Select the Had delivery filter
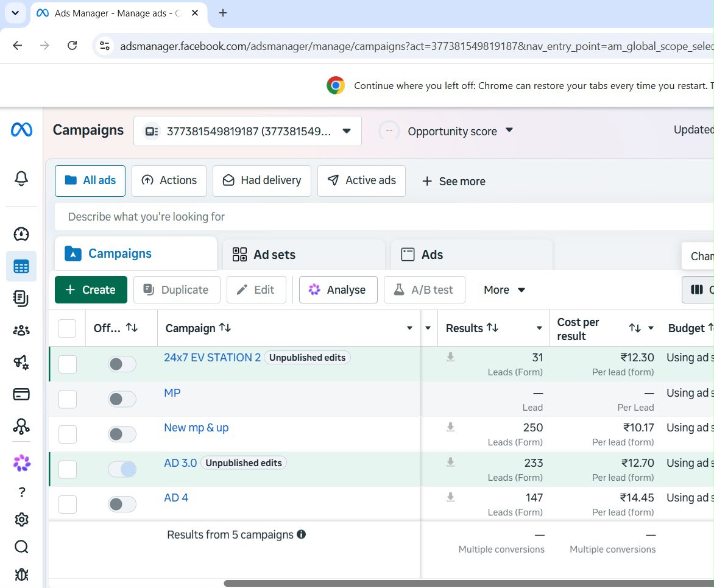 262,181
